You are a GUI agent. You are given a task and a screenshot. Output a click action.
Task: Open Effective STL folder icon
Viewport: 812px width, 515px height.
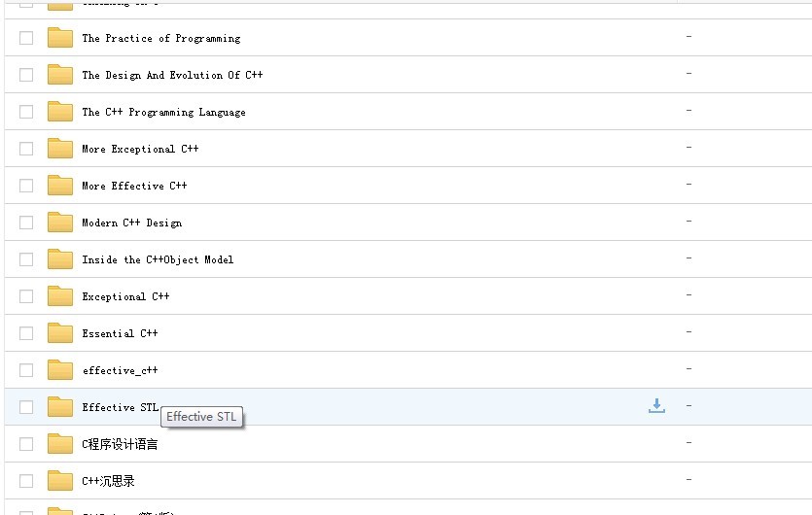60,407
